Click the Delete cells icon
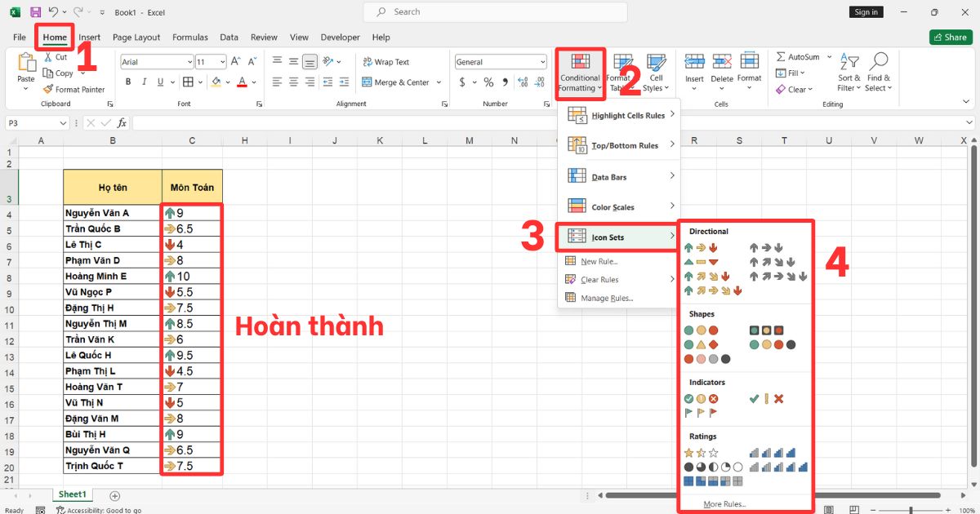Image resolution: width=980 pixels, height=514 pixels. click(x=722, y=69)
